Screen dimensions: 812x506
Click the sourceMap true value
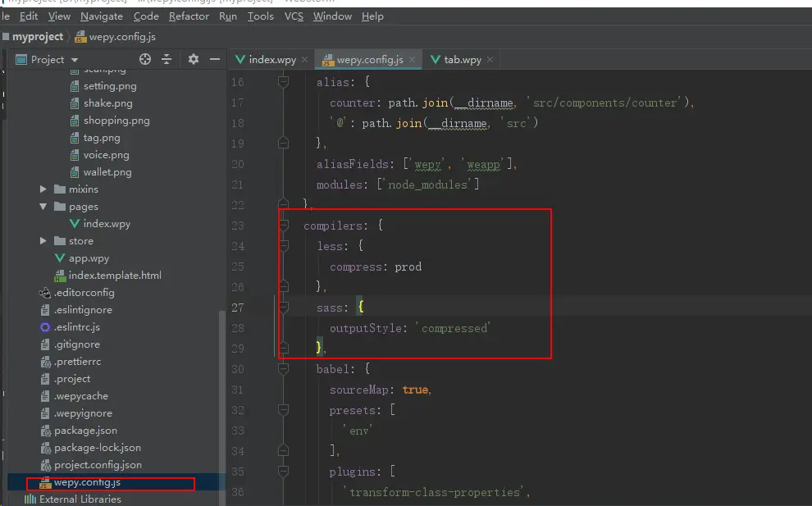pyautogui.click(x=415, y=390)
